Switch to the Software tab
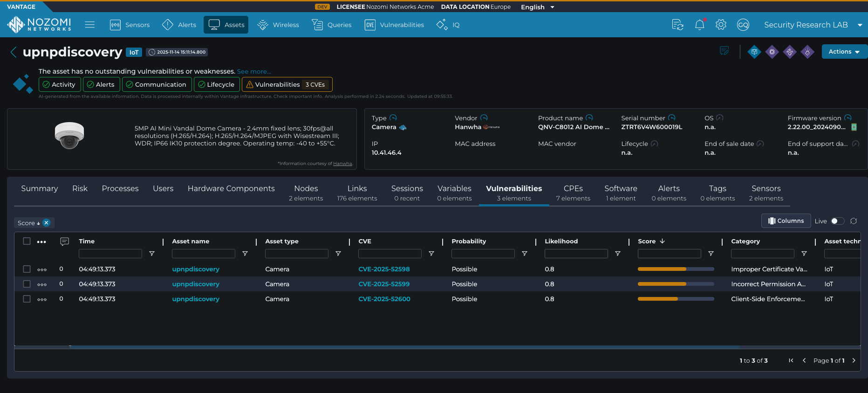 tap(621, 193)
